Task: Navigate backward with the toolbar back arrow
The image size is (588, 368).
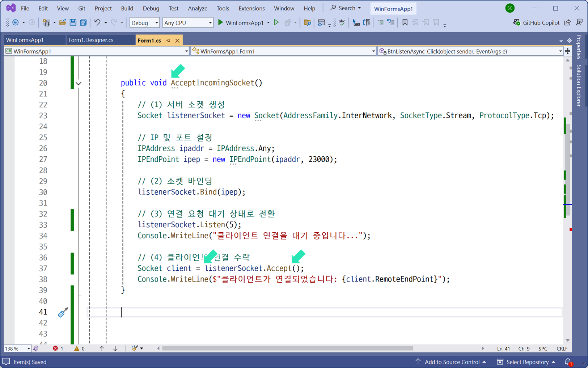Action: (x=16, y=23)
